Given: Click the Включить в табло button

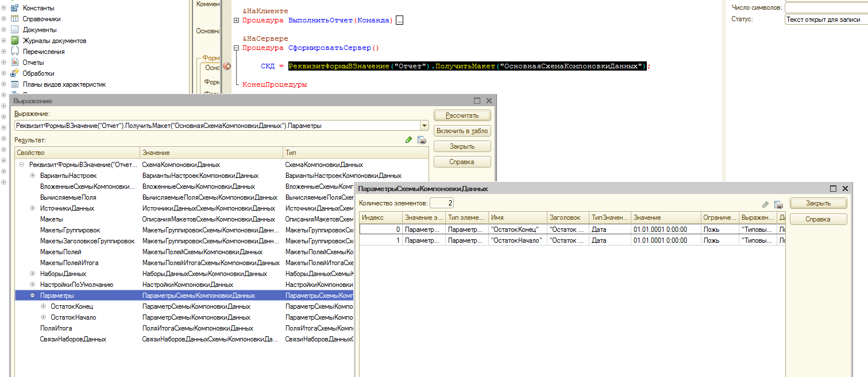Looking at the screenshot, I should (462, 131).
